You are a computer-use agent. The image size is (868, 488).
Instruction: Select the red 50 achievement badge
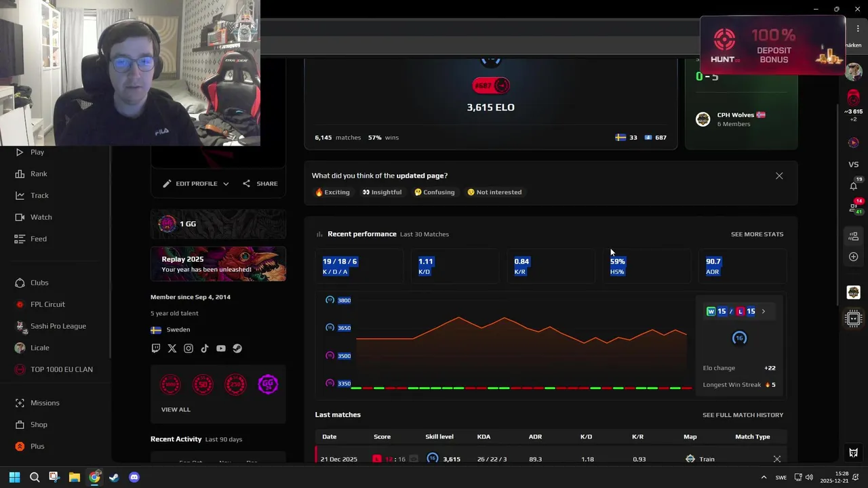pos(203,384)
